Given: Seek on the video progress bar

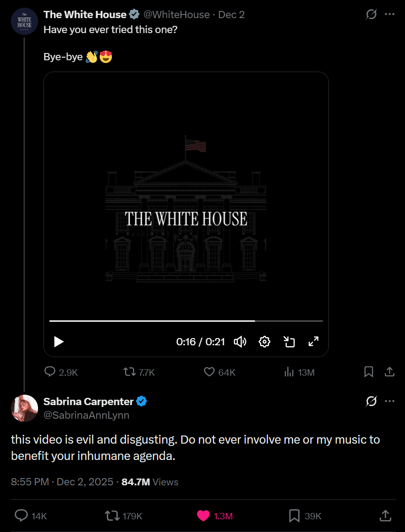Looking at the screenshot, I should click(x=186, y=321).
